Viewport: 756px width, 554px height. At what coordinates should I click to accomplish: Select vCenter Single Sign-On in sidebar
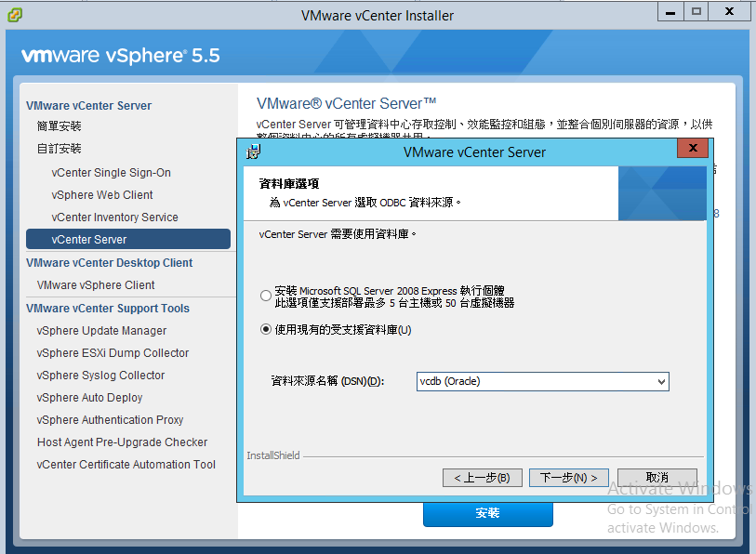click(111, 173)
